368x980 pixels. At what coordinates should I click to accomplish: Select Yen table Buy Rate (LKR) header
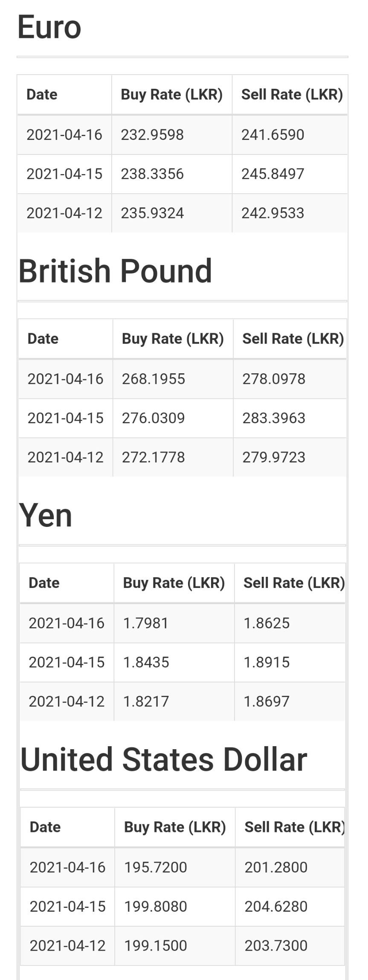pos(174,583)
